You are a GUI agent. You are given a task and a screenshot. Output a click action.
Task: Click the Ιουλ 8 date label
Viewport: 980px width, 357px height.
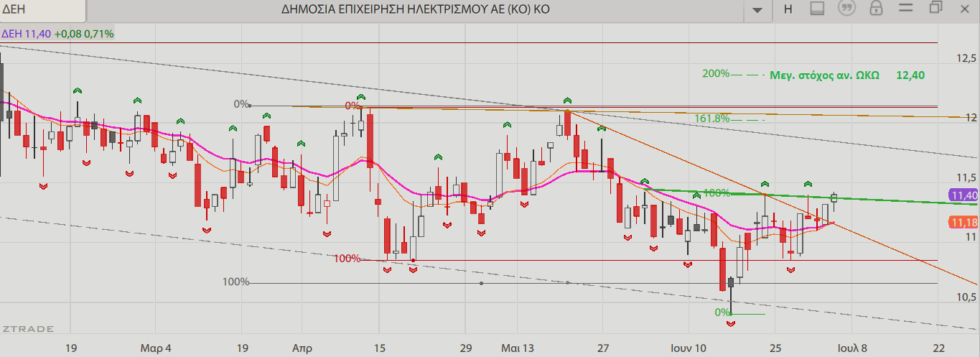pyautogui.click(x=852, y=348)
